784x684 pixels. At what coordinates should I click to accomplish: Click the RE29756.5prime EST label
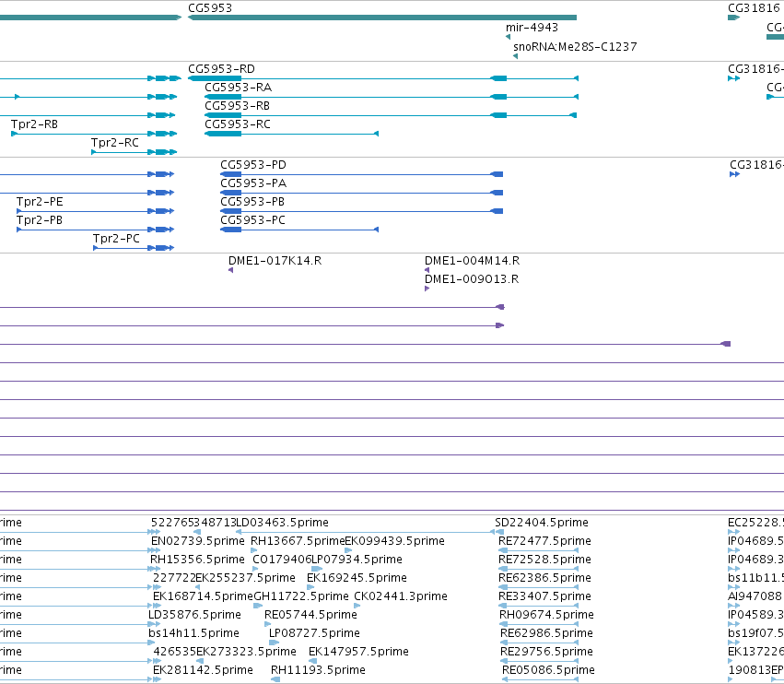pyautogui.click(x=546, y=652)
